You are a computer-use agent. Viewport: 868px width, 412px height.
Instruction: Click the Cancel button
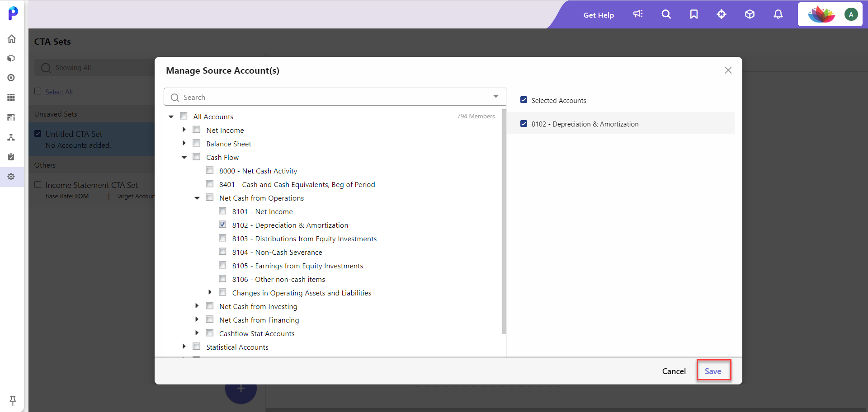click(x=674, y=371)
